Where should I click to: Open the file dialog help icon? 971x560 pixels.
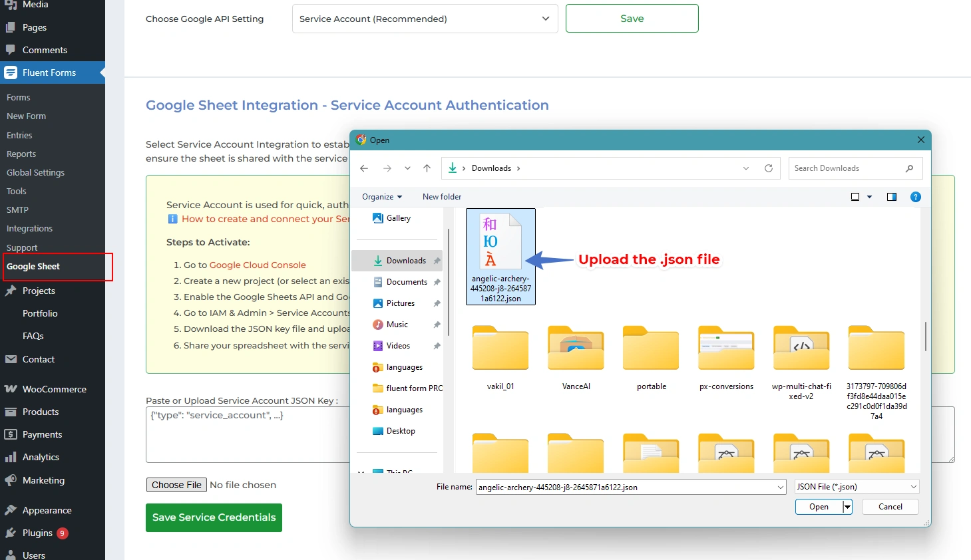coord(915,197)
